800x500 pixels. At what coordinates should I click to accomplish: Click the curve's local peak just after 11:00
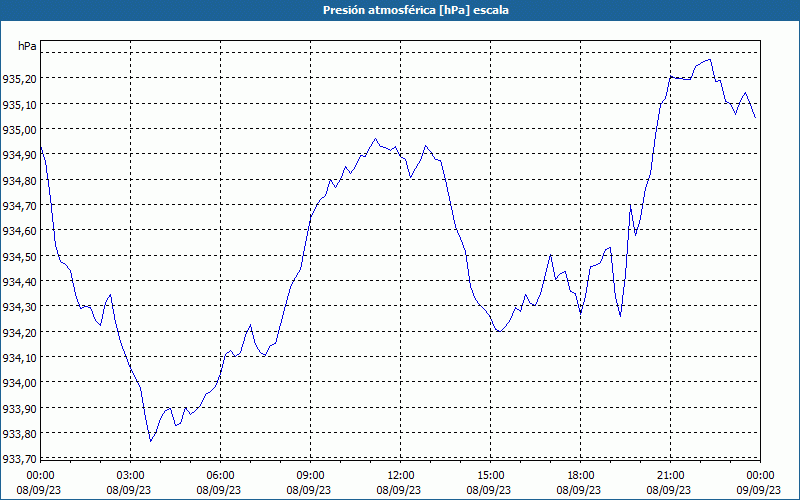376,138
